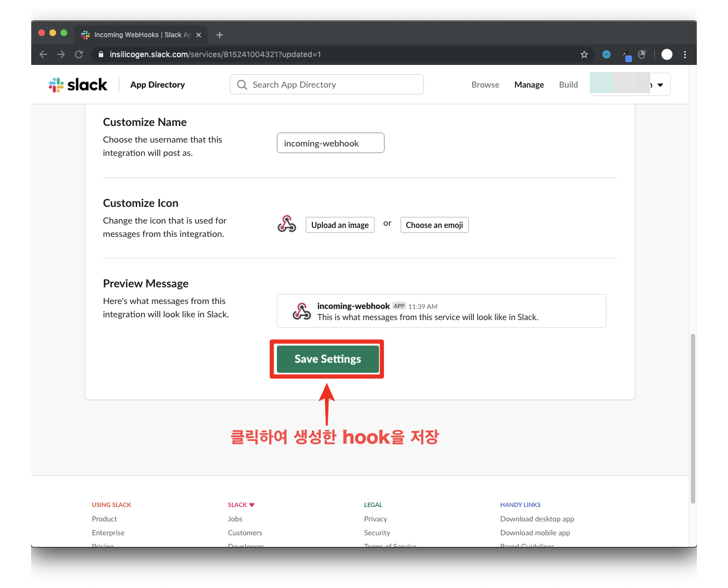This screenshot has height=588, width=728.
Task: Click the incoming-webhook name in preview
Action: [x=353, y=306]
